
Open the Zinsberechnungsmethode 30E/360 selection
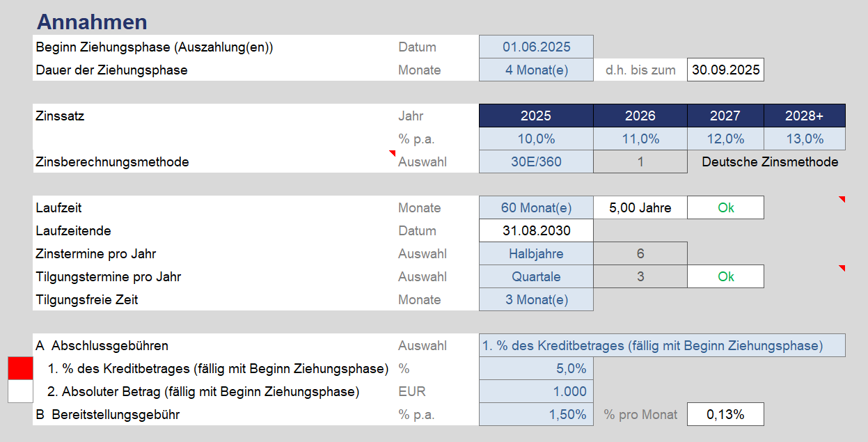pos(536,162)
